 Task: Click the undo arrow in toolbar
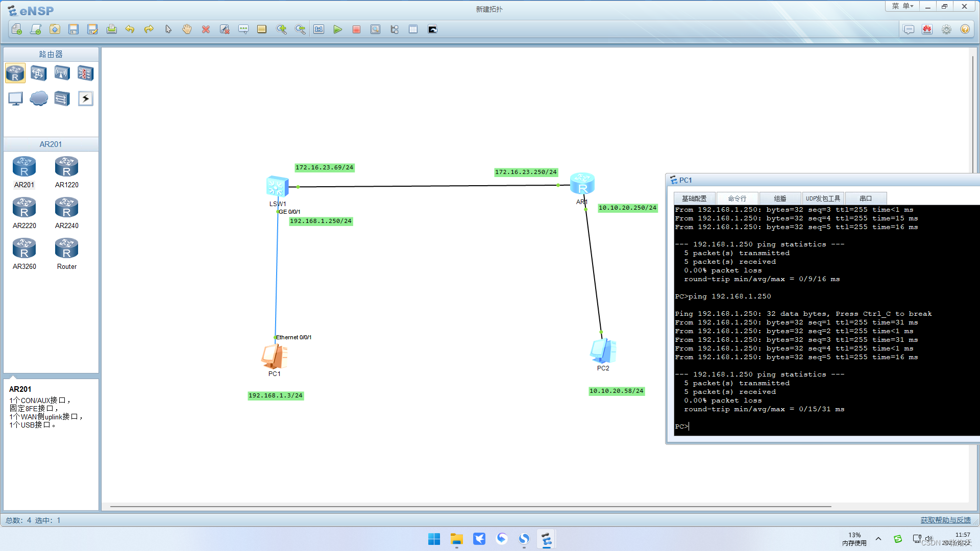130,30
